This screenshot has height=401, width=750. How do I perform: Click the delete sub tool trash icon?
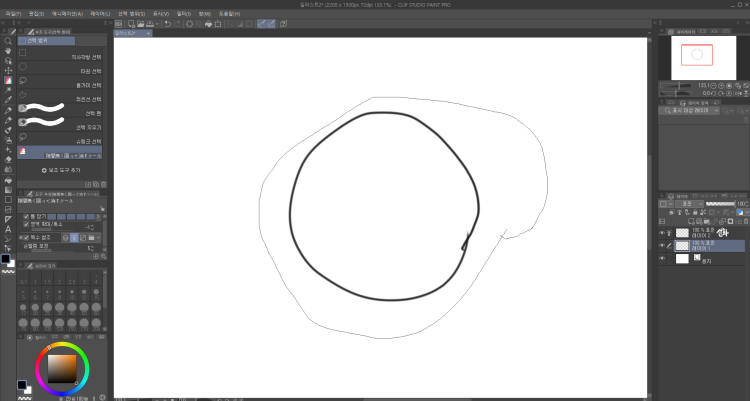(103, 184)
